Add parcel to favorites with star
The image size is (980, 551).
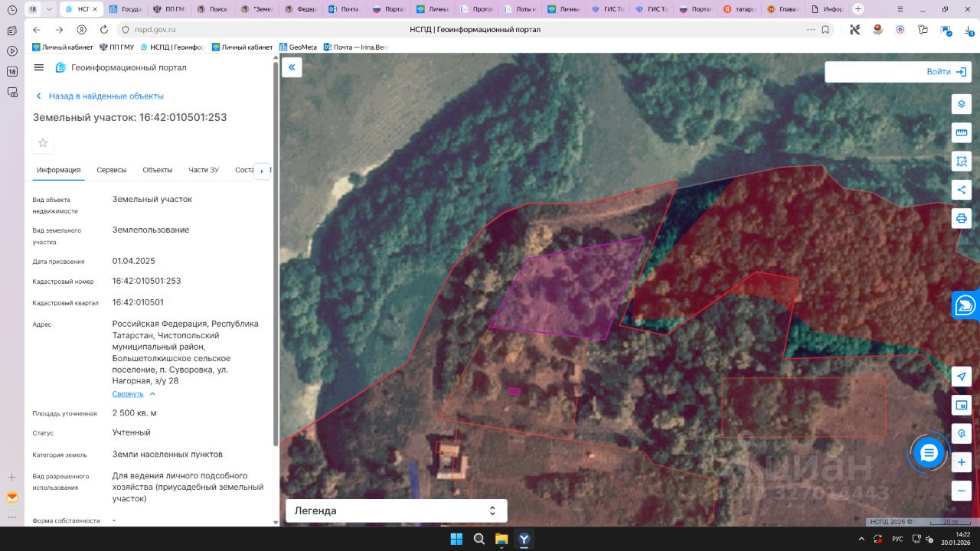click(x=43, y=143)
